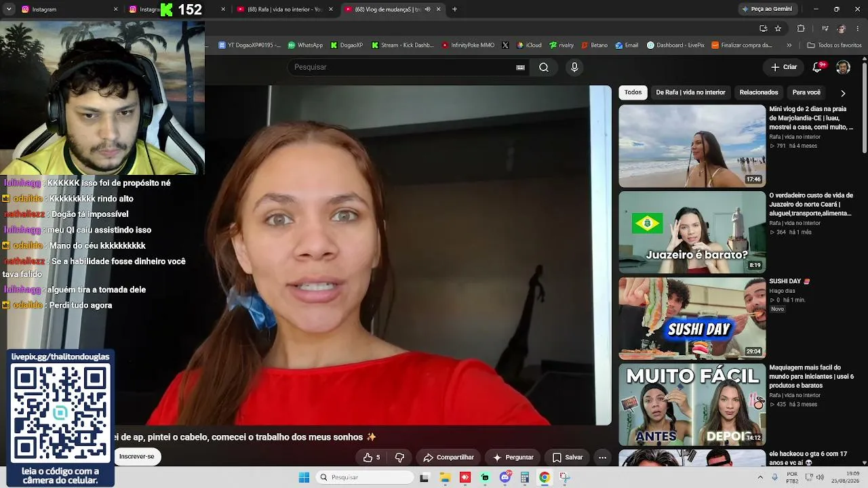Expand the hidden bookmarks overflow chevron
Image resolution: width=868 pixels, height=488 pixels.
coord(789,45)
